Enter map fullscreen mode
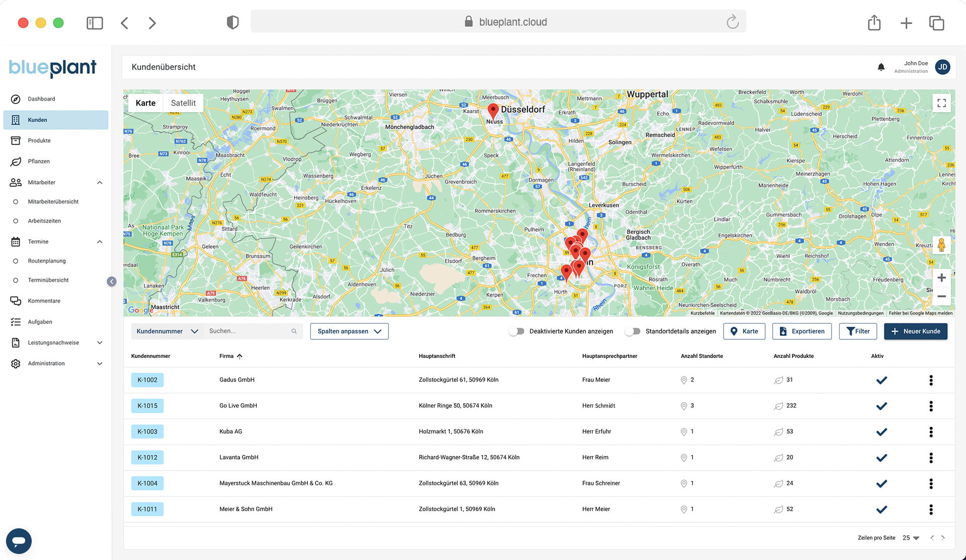Viewport: 966px width, 560px height. [941, 103]
